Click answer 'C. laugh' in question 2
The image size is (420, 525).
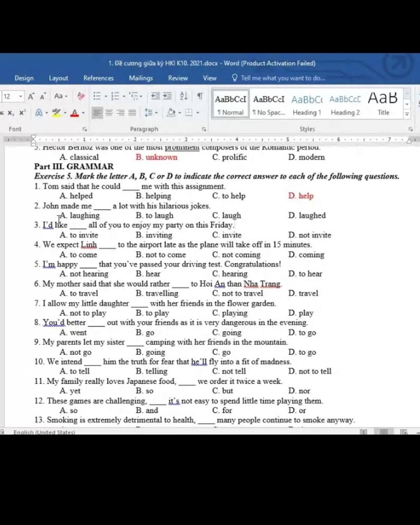tap(226, 216)
